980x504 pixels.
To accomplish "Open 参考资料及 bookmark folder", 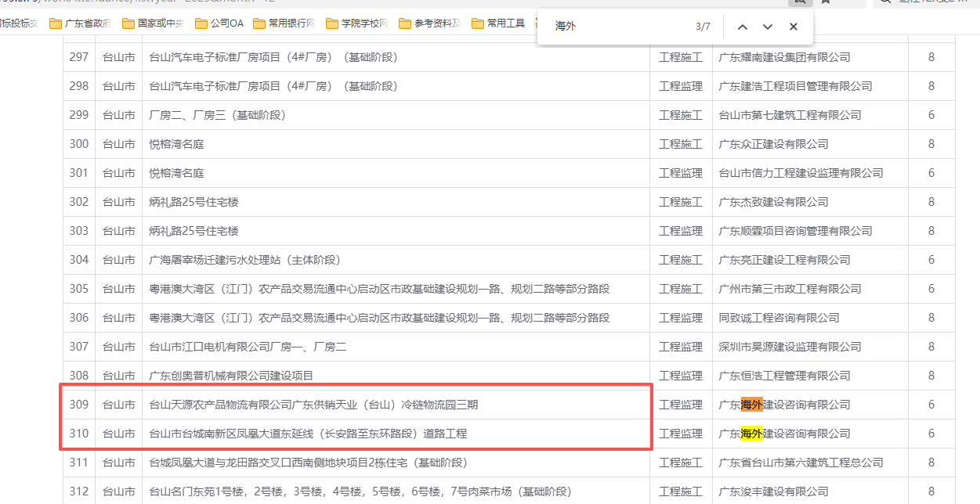I will click(x=429, y=23).
